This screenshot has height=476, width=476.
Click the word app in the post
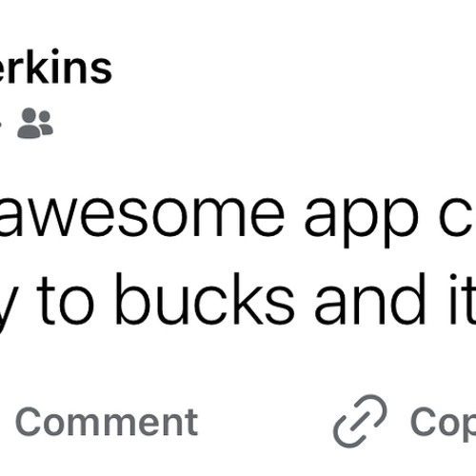[362, 223]
